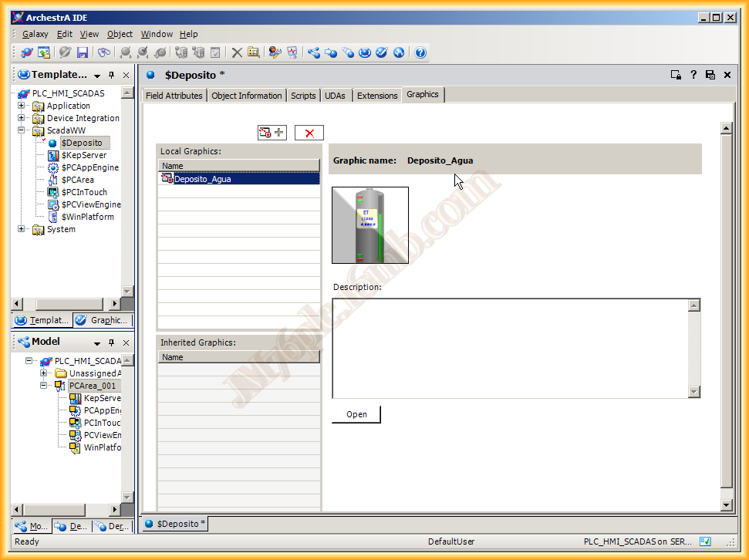Image resolution: width=749 pixels, height=560 pixels.
Task: Click the Help question-mark toolbar icon
Action: (x=420, y=52)
